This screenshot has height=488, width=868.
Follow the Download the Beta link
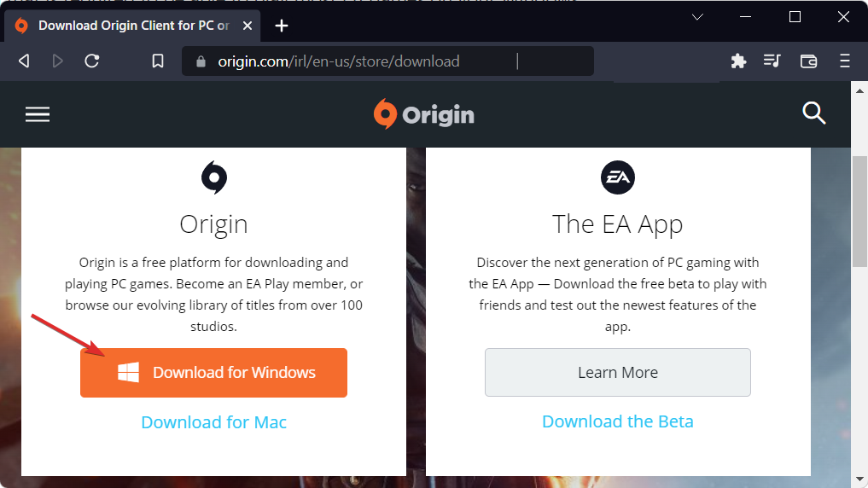pyautogui.click(x=617, y=421)
